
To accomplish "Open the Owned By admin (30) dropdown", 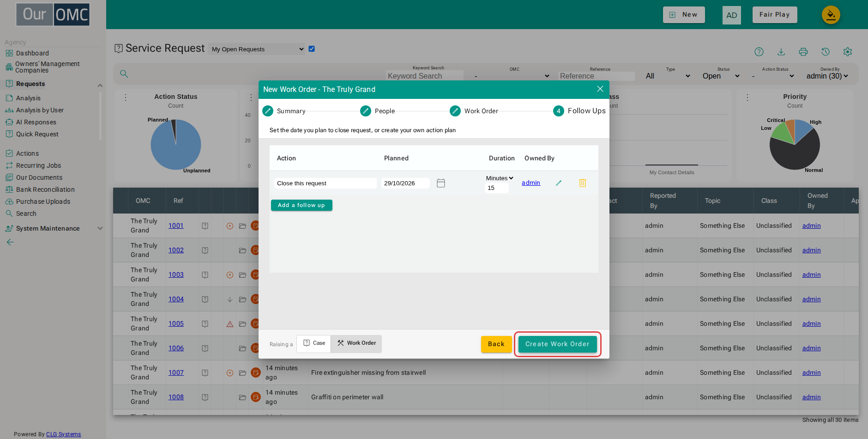I will click(827, 76).
